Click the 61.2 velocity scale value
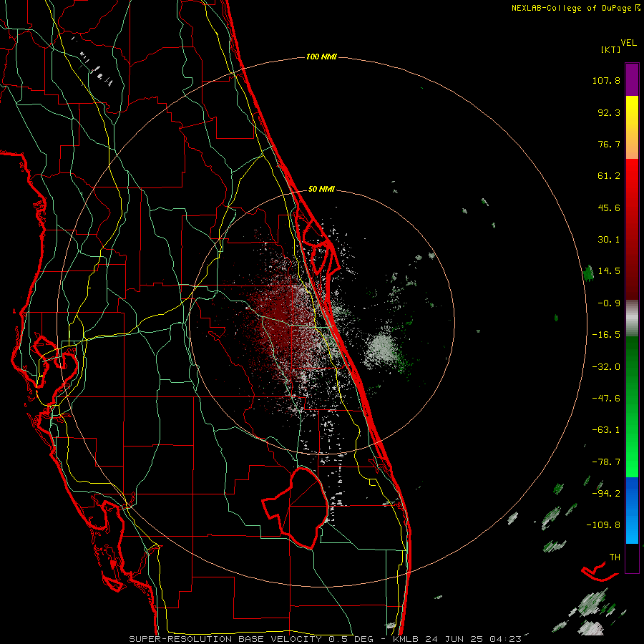Viewport: 644px width, 644px height. click(609, 176)
